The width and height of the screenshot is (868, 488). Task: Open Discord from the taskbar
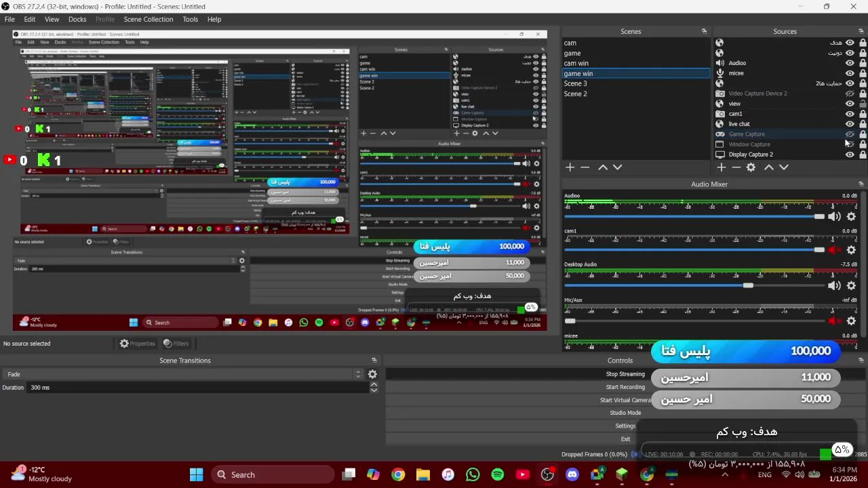[572, 474]
